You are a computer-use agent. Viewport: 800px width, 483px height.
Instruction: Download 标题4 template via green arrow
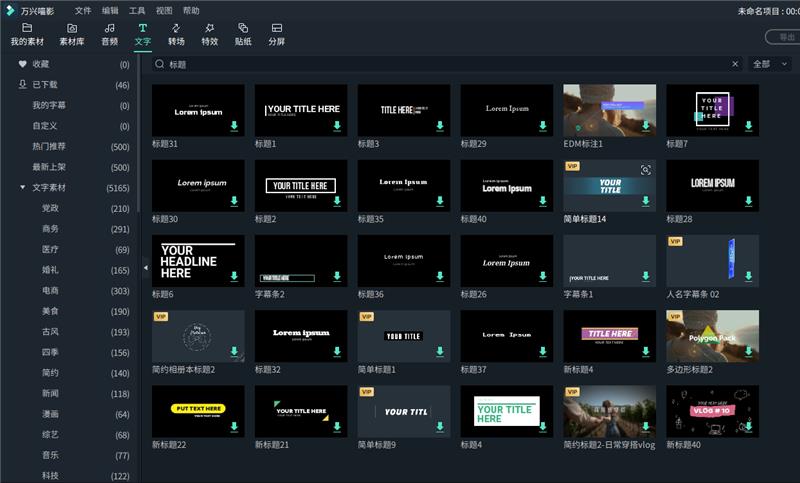[x=543, y=426]
